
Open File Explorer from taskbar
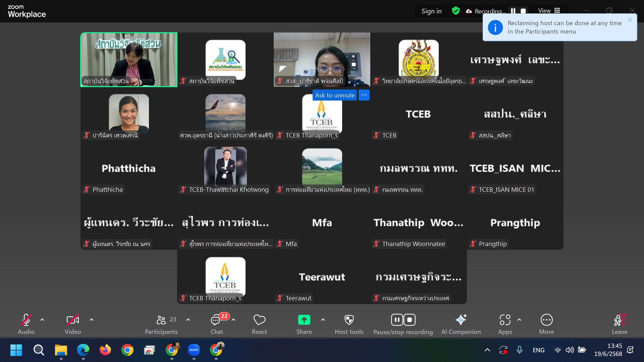pyautogui.click(x=61, y=350)
